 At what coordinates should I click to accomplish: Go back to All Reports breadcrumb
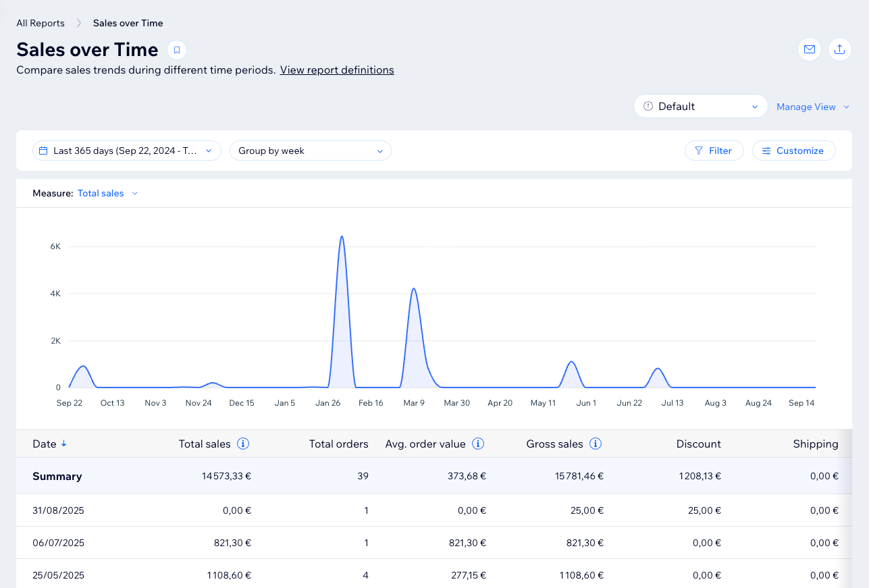[41, 23]
